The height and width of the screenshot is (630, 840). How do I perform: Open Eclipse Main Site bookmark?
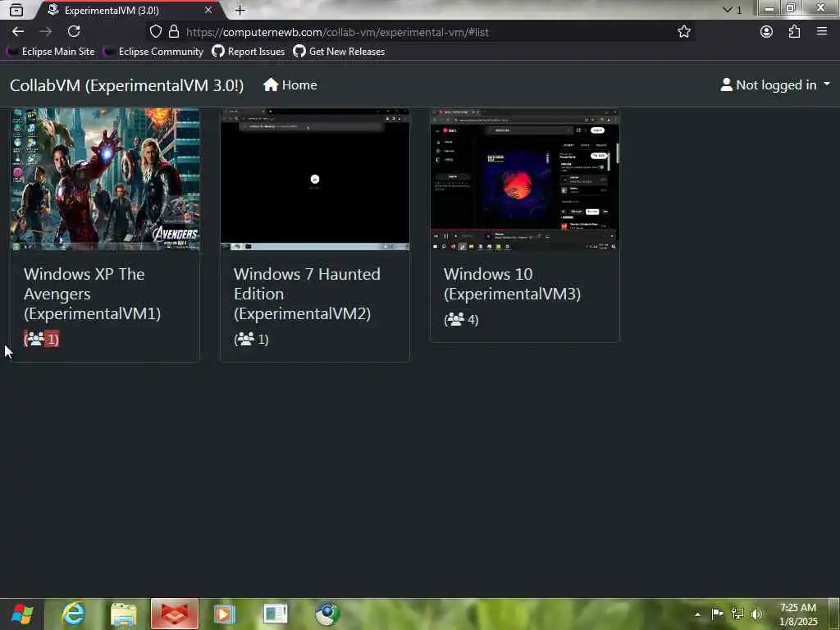(x=50, y=52)
